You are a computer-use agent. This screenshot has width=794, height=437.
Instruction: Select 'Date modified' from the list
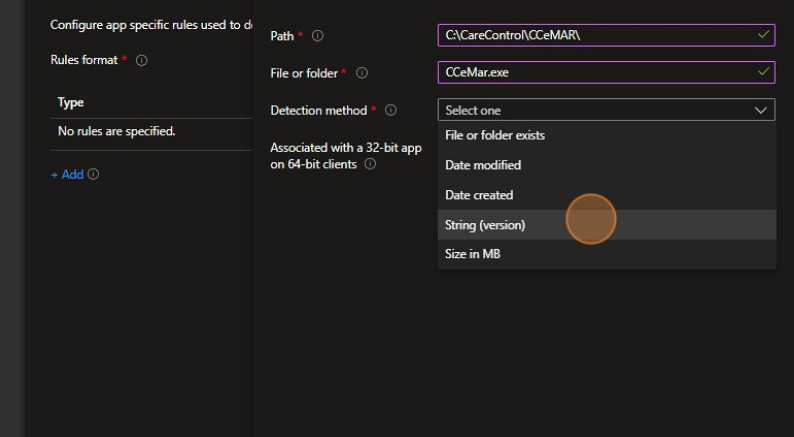point(483,165)
